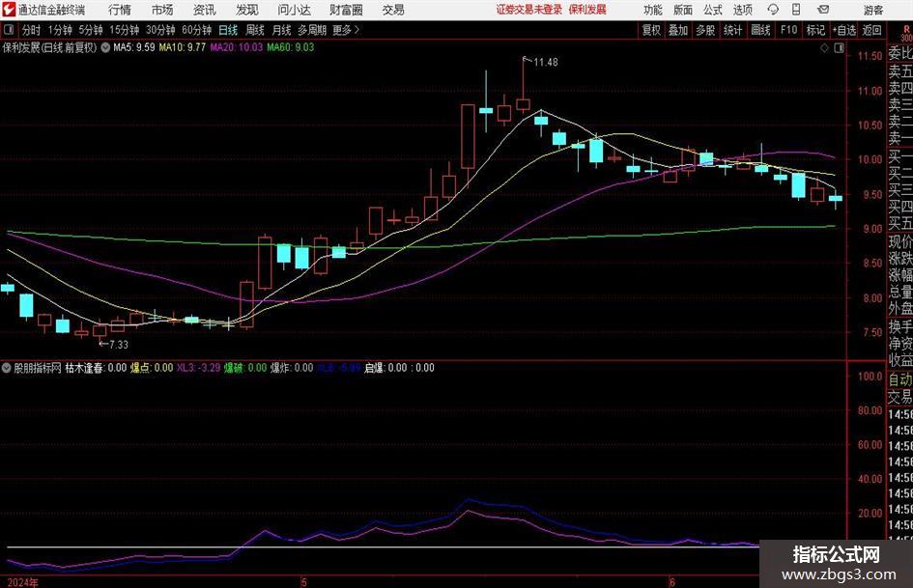Screen dimensions: 913x588
Task: Click the 爆破: 0.00 indicator value
Action: (245, 368)
